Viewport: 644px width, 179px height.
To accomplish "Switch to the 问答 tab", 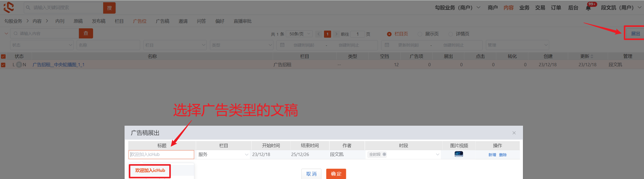I will pyautogui.click(x=201, y=21).
